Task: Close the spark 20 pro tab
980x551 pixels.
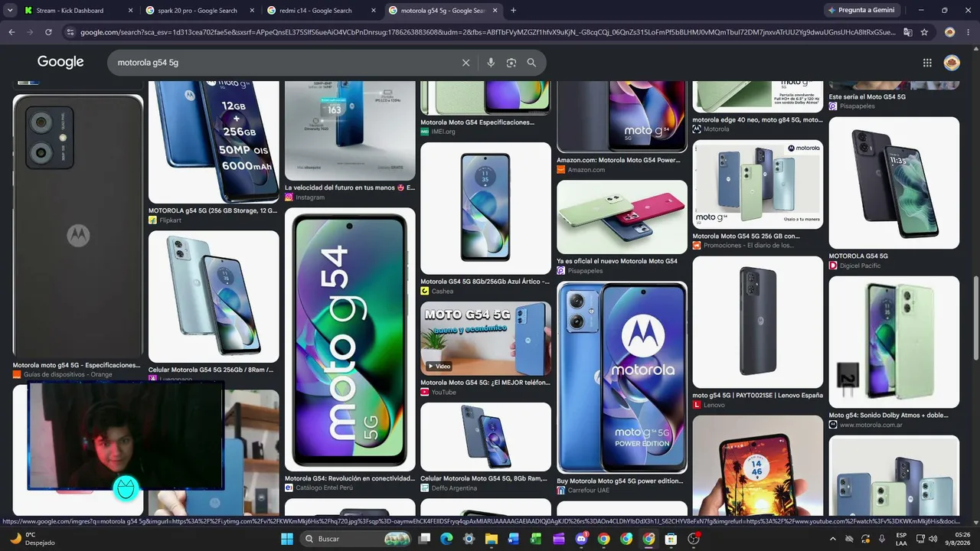Action: (252, 11)
